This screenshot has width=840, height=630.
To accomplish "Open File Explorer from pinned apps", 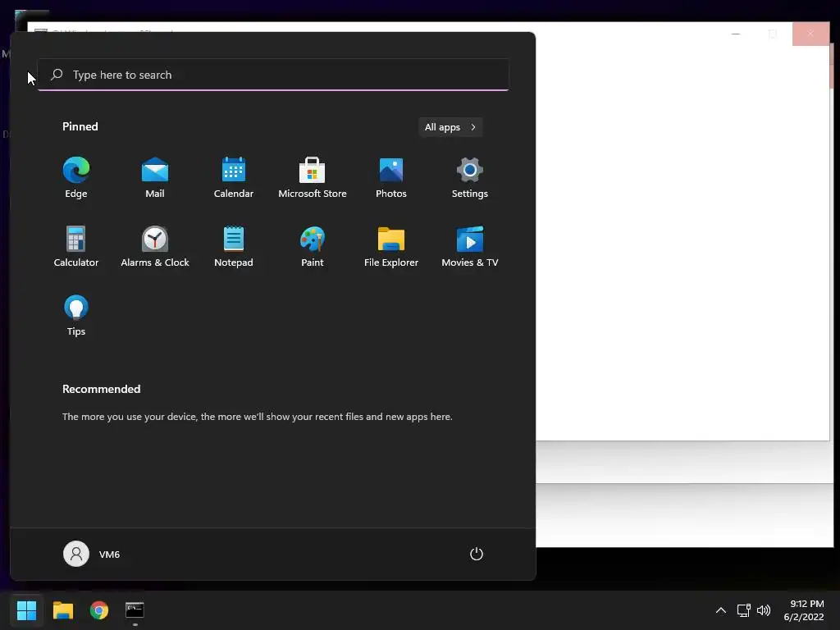I will pos(391,246).
